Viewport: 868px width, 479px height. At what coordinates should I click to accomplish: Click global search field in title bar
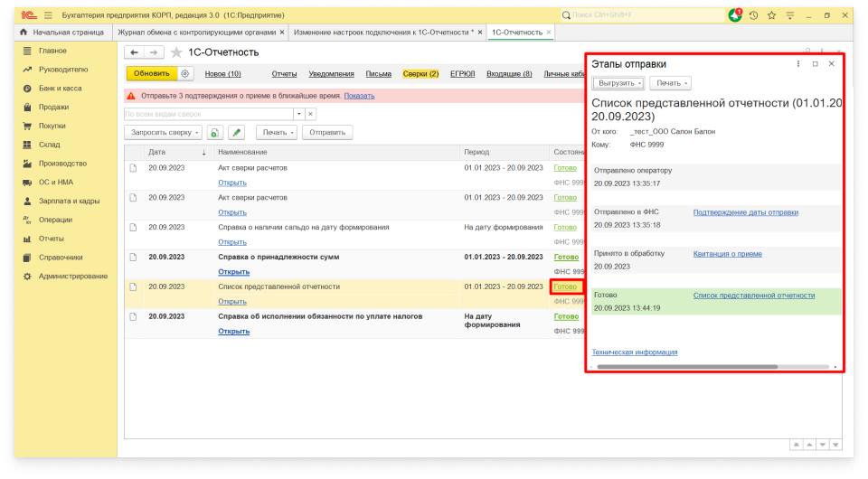pyautogui.click(x=642, y=15)
